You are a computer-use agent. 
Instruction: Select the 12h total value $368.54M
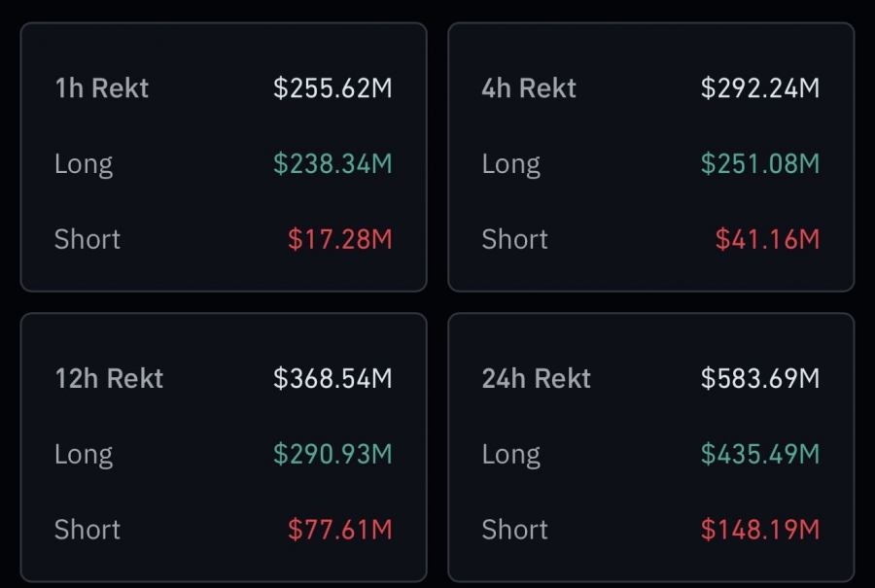332,378
